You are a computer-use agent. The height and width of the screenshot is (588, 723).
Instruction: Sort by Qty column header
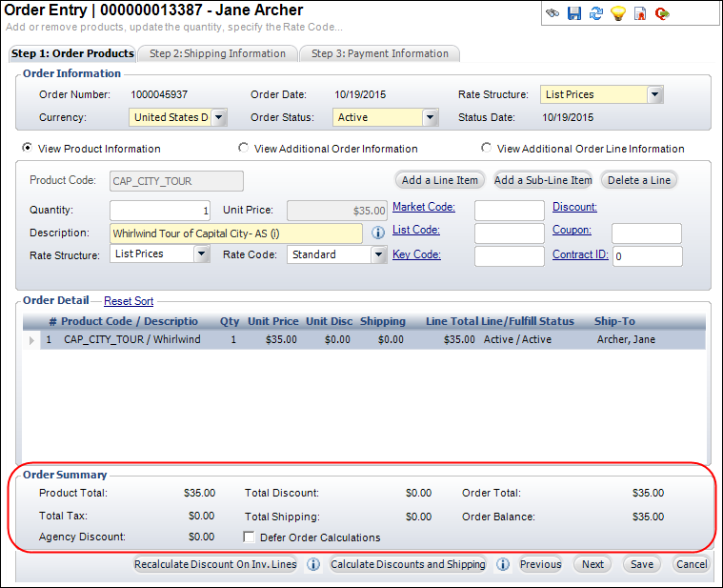point(230,321)
